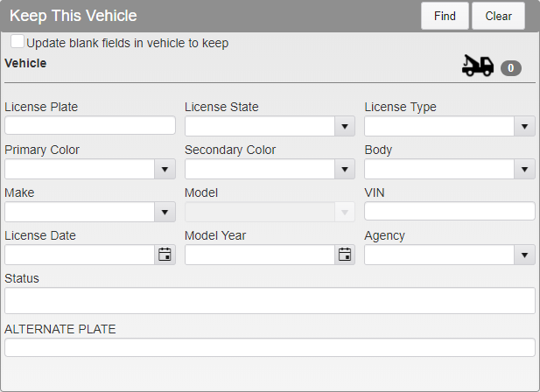Click into the VIN input field
Viewport: 540px width, 392px height.
450,211
